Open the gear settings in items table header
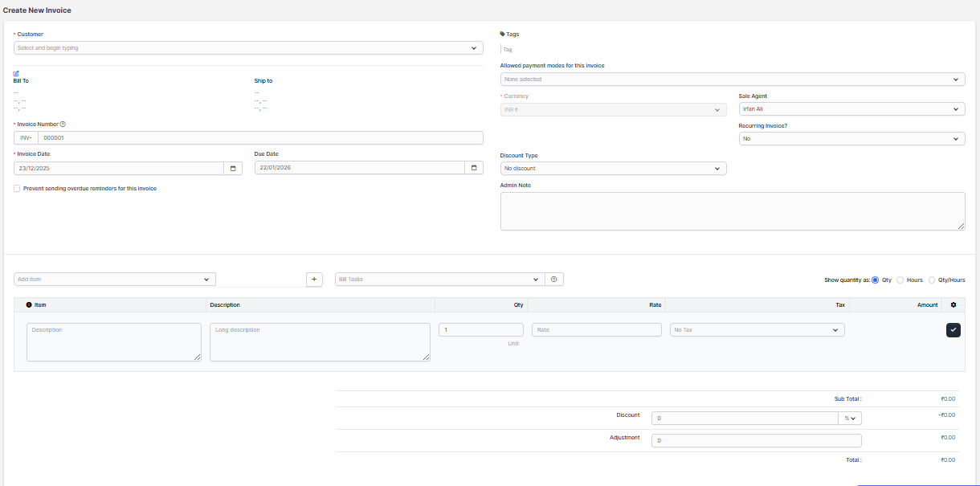The image size is (980, 486). pyautogui.click(x=953, y=305)
